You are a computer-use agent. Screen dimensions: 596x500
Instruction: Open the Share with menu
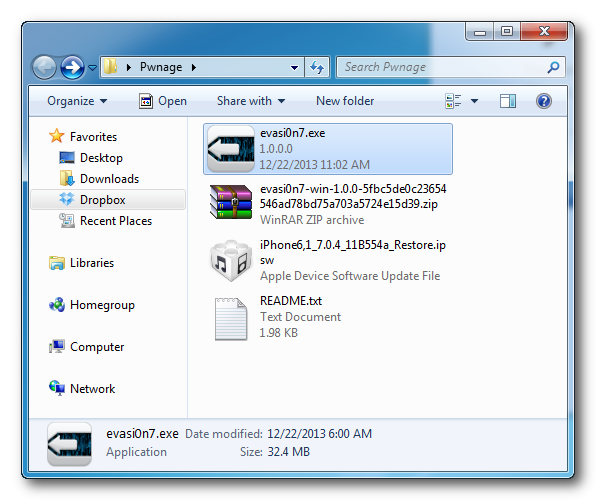(x=251, y=101)
